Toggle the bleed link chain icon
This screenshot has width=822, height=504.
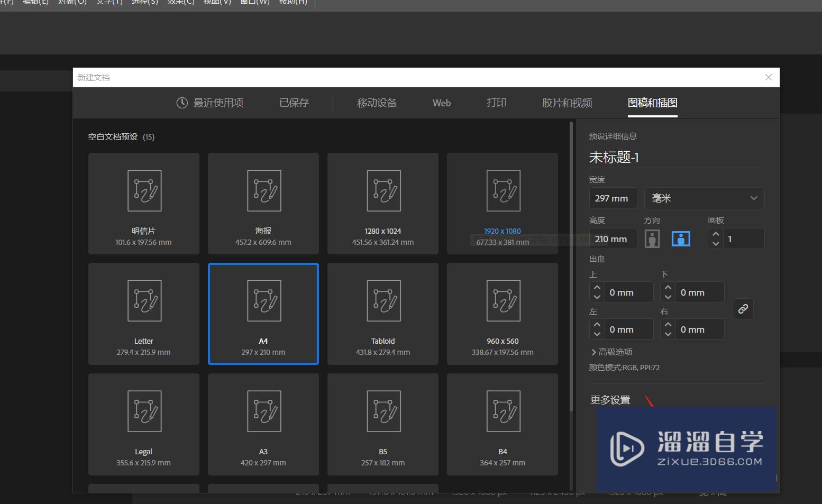(x=743, y=309)
